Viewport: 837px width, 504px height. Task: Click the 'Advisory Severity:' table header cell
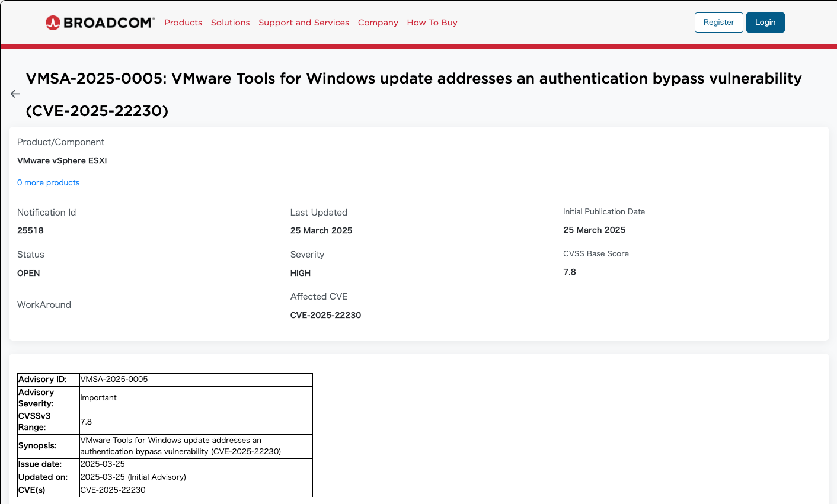pyautogui.click(x=49, y=398)
